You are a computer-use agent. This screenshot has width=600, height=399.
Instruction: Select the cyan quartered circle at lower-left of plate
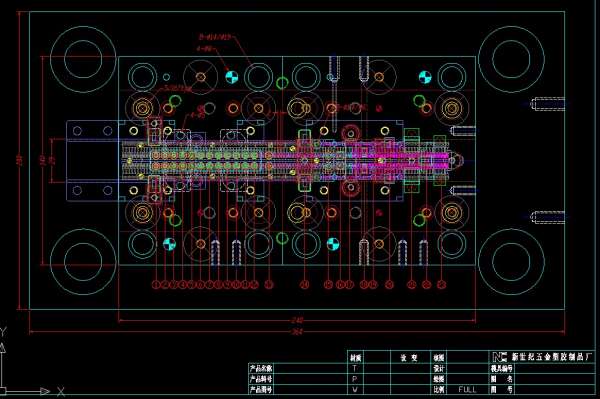coord(169,244)
